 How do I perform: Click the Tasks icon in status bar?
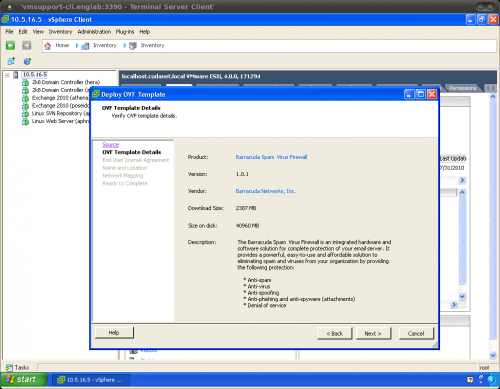pyautogui.click(x=9, y=367)
